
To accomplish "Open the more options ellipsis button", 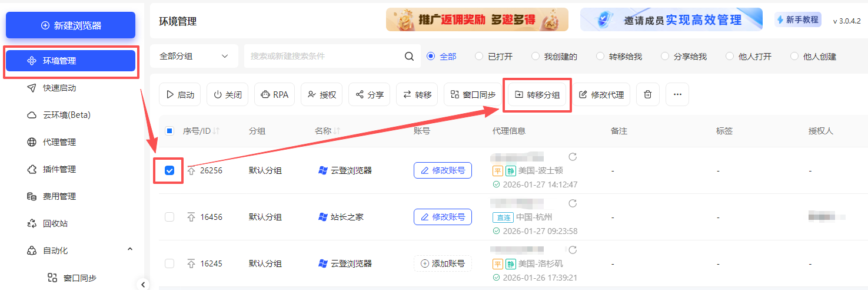I will coord(677,94).
